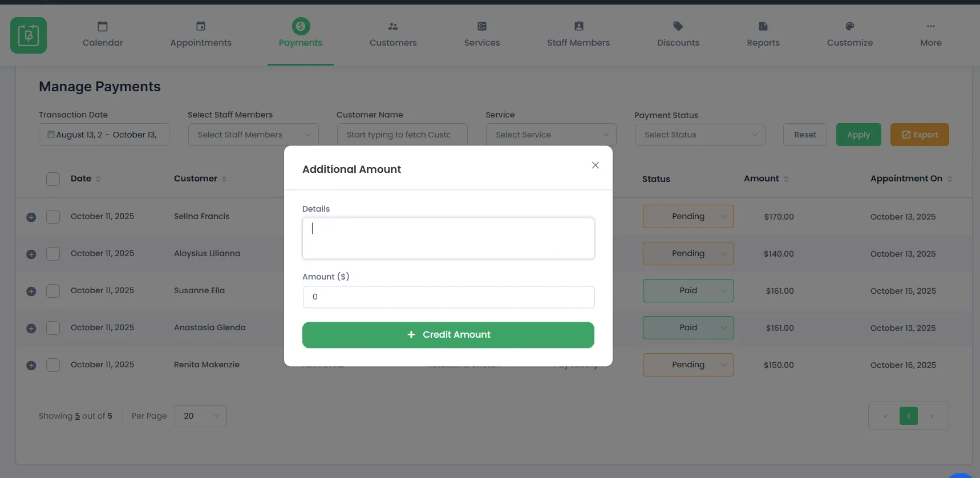Screen dimensions: 980x478
Task: Close the Additional Amount dialog
Action: click(x=595, y=165)
